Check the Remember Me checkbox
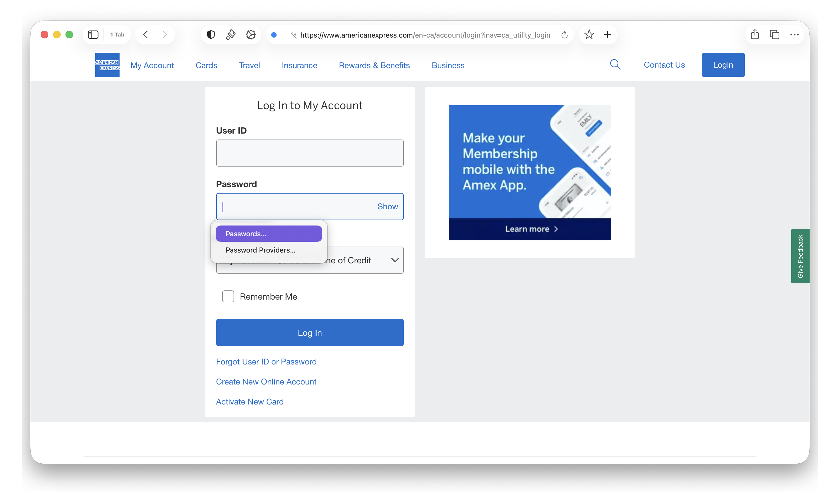The height and width of the screenshot is (504, 840). [228, 296]
